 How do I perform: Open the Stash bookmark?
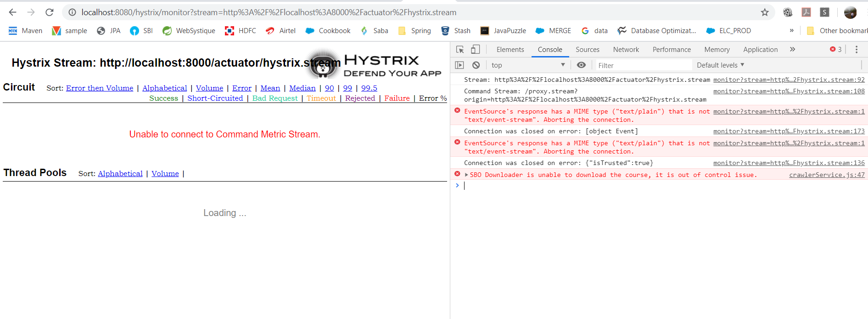(456, 31)
